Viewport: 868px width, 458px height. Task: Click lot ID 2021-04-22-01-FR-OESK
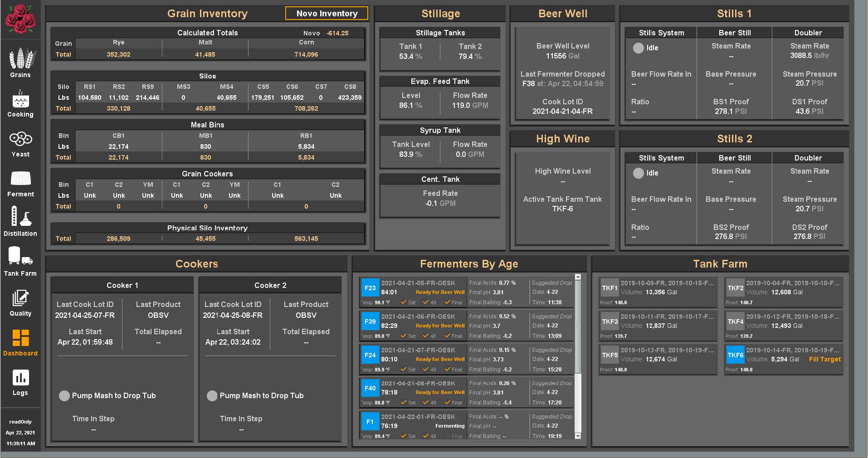(418, 417)
